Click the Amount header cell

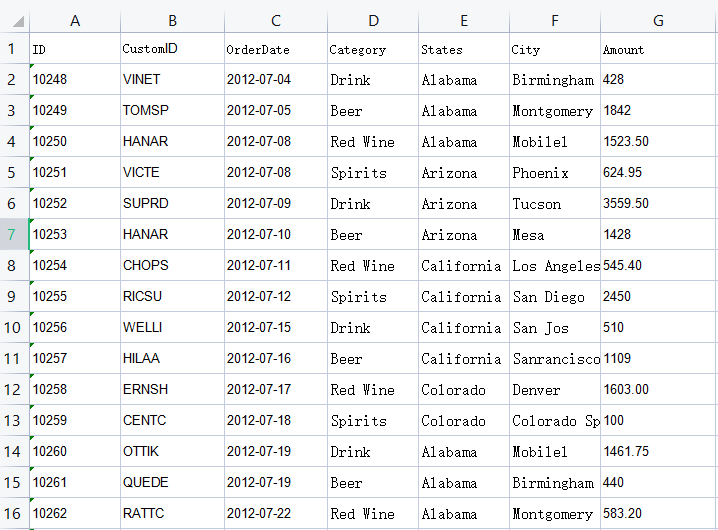tap(658, 49)
